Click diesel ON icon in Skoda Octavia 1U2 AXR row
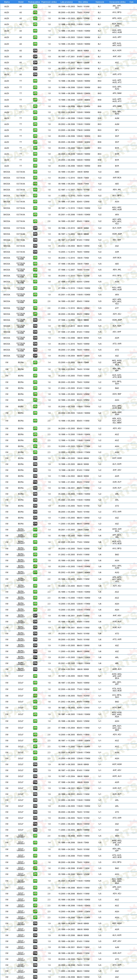Screen dimensions: 137x980 35,252
